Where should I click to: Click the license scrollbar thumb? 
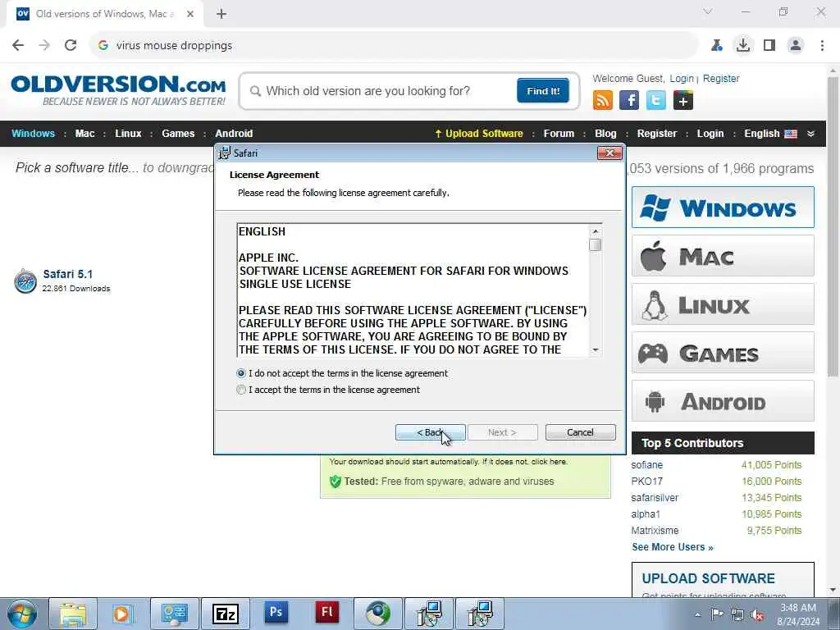coord(596,244)
